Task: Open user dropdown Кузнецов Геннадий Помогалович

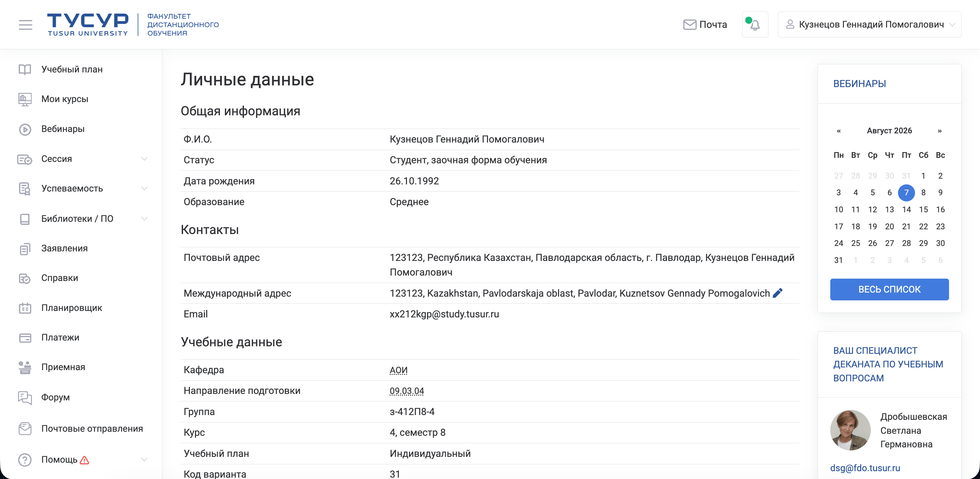Action: click(869, 25)
